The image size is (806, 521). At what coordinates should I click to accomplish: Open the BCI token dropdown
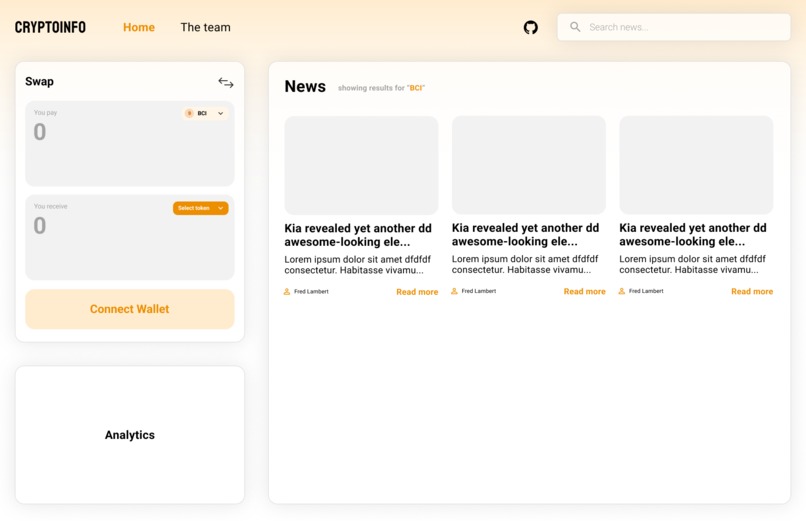pyautogui.click(x=205, y=113)
